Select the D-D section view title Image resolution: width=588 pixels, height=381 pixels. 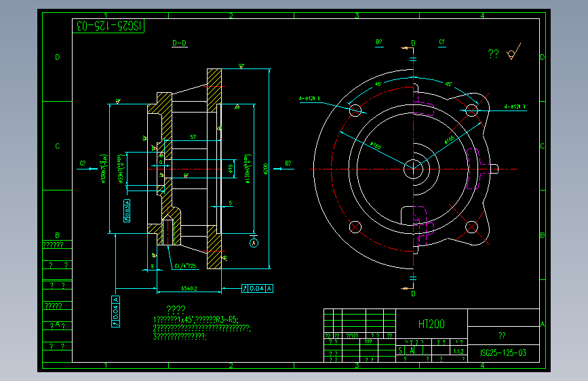click(x=179, y=43)
